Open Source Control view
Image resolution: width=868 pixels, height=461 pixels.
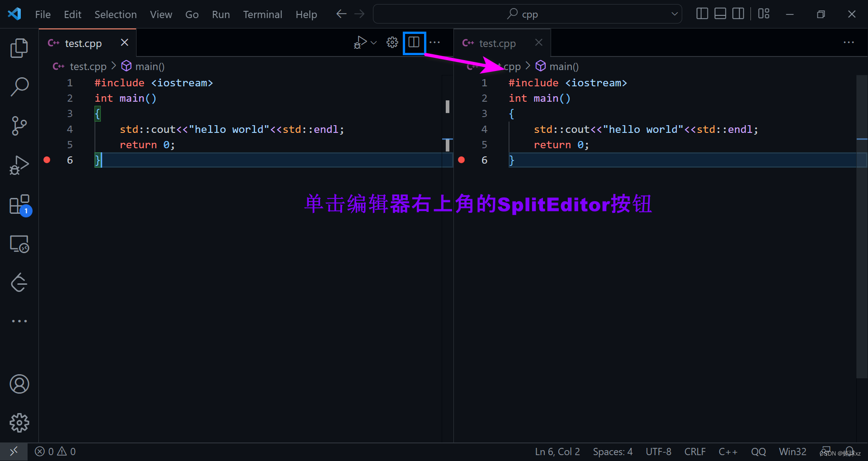[19, 126]
